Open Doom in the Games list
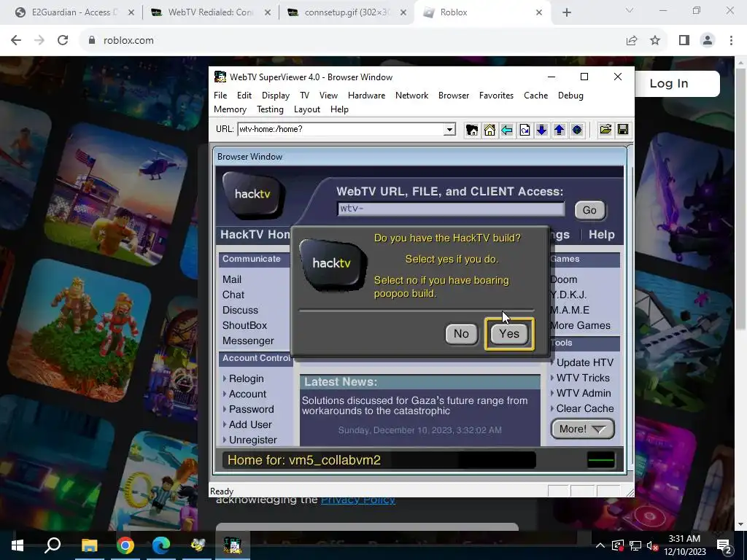747x560 pixels. (564, 279)
